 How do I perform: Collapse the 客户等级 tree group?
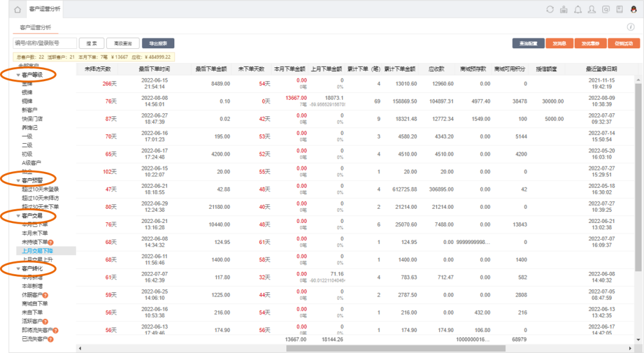[x=18, y=75]
